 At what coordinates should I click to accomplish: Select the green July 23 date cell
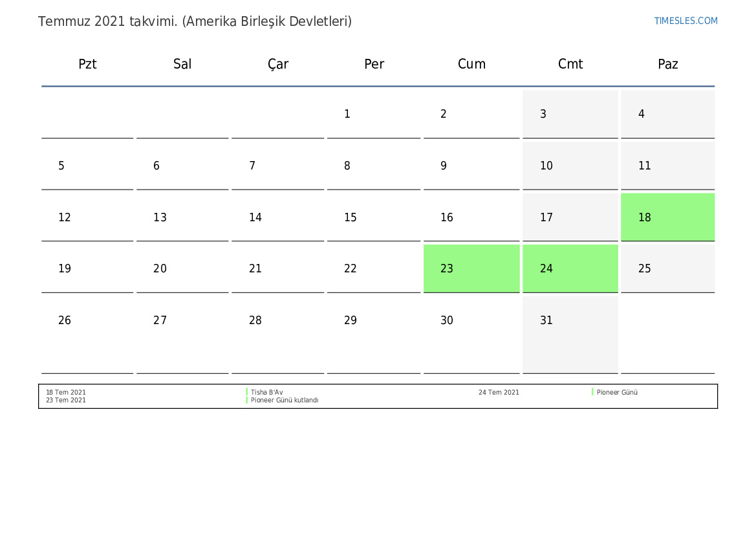click(x=471, y=268)
